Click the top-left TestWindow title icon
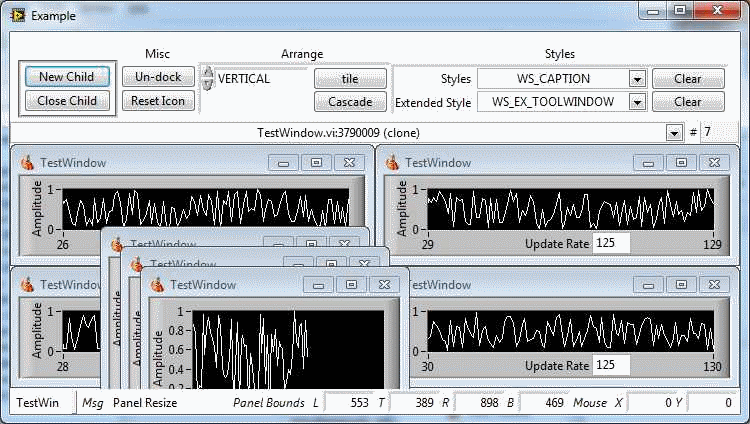This screenshot has width=750, height=424. 28,162
